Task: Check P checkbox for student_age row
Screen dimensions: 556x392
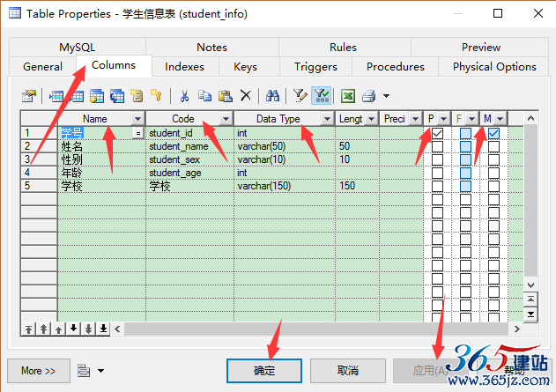Action: point(437,173)
